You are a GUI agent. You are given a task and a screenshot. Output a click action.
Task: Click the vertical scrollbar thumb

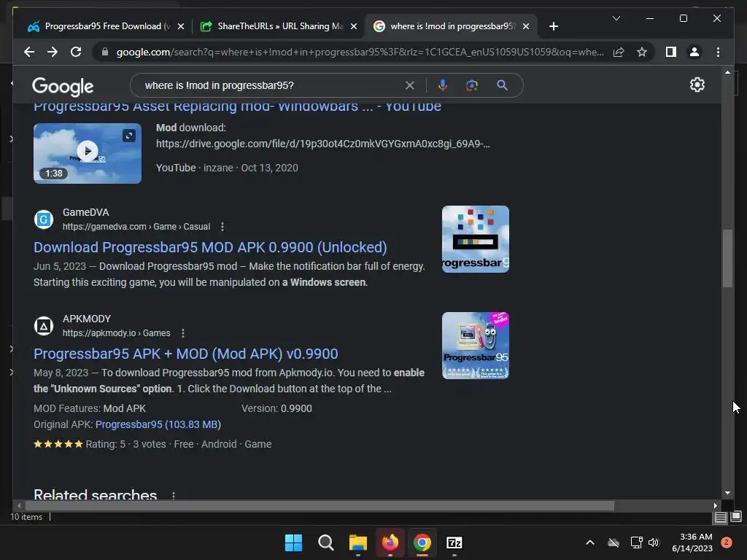tap(727, 259)
